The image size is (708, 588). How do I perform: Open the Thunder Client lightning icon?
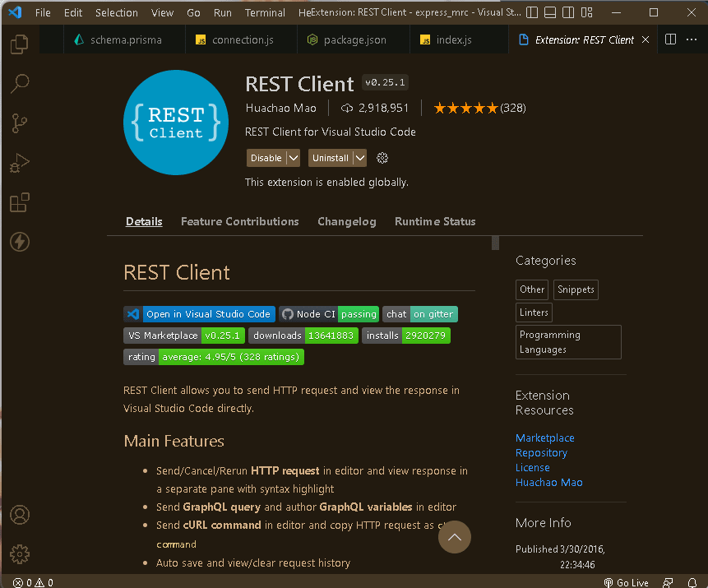(20, 242)
